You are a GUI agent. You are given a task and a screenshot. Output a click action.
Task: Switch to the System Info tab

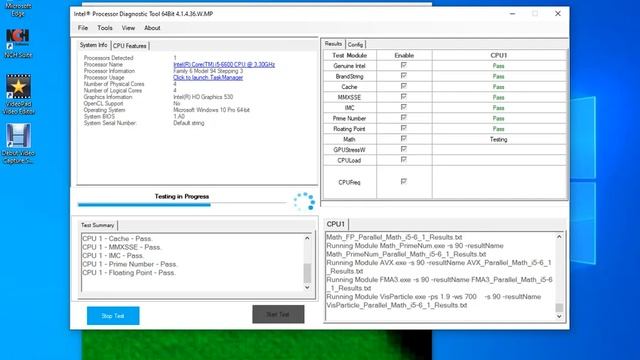click(x=93, y=45)
